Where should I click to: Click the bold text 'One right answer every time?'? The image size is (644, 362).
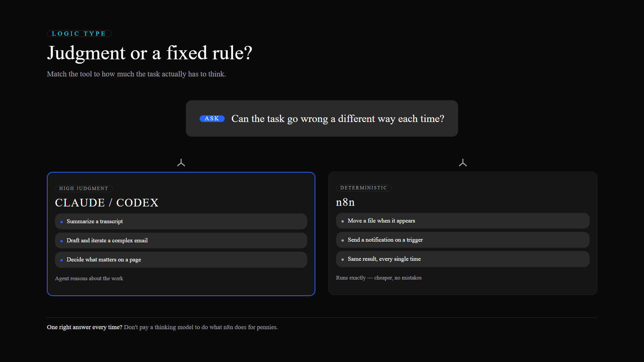tap(85, 327)
